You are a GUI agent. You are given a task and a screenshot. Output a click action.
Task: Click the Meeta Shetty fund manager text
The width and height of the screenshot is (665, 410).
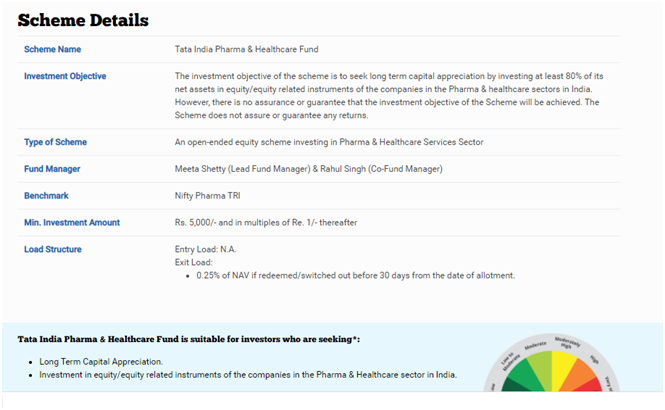(x=200, y=169)
